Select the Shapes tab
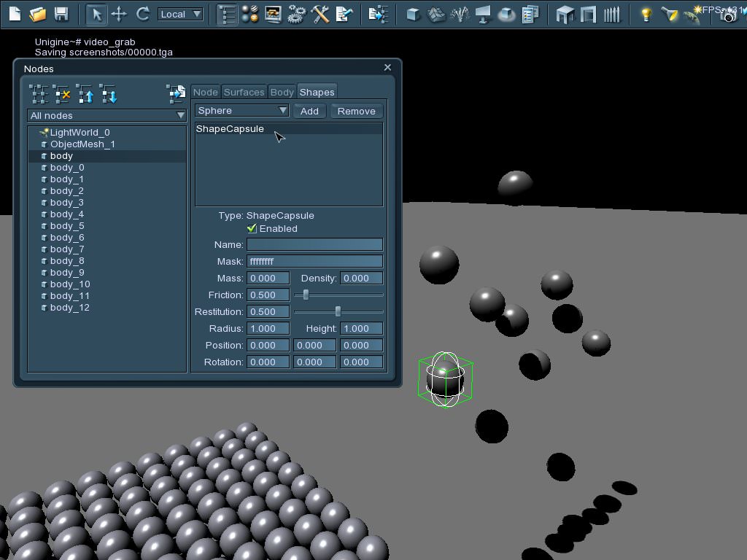Image resolution: width=747 pixels, height=560 pixels. point(317,92)
